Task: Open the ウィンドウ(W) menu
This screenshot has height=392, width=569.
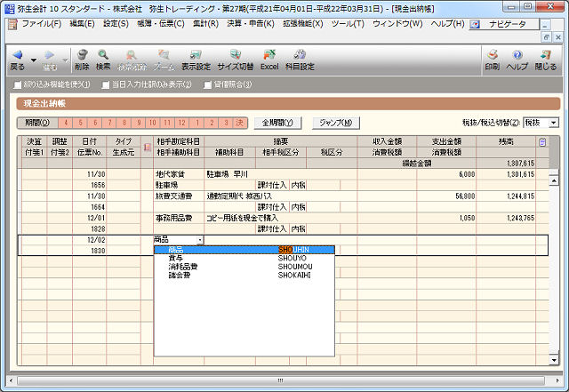Action: pyautogui.click(x=397, y=24)
